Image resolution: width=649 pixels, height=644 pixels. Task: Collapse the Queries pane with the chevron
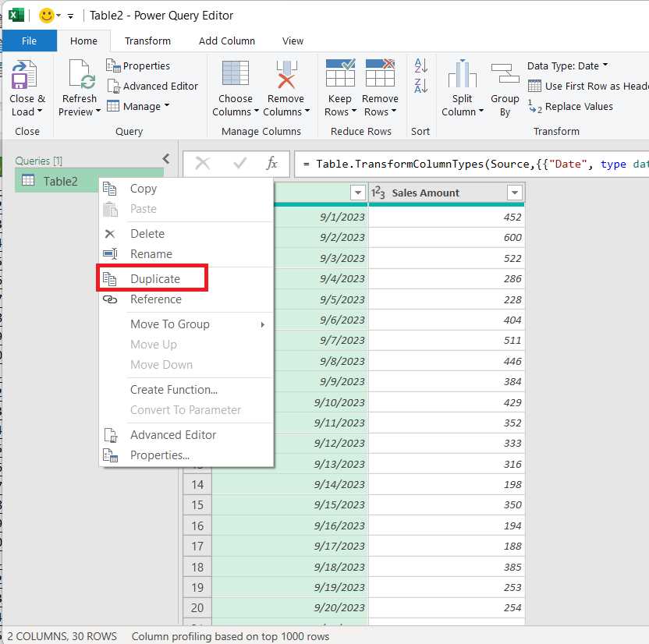[x=166, y=159]
